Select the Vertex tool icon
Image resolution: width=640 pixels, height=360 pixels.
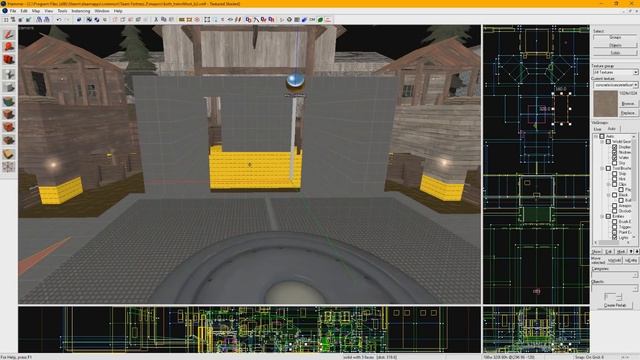point(9,167)
